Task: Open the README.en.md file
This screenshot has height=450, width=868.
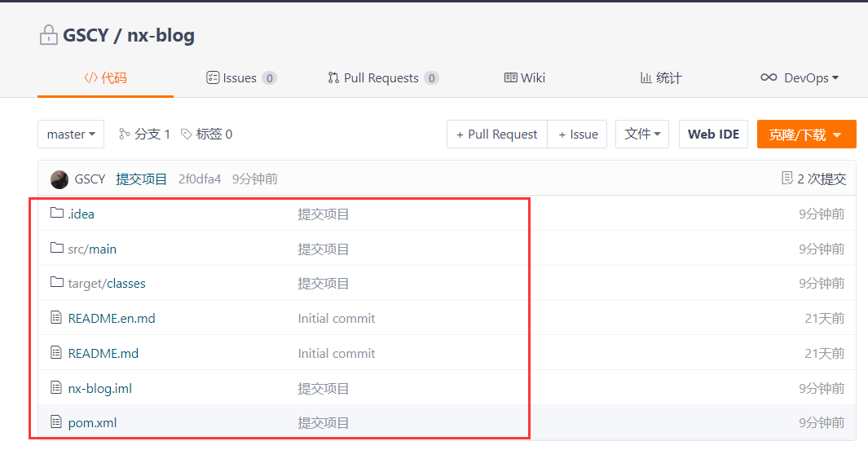Action: [x=112, y=318]
